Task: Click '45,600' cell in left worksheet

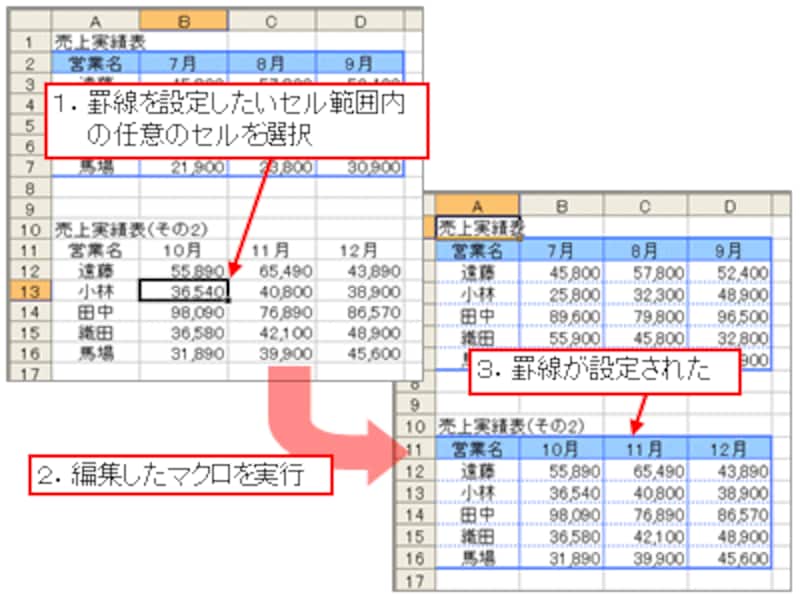Action: 360,354
